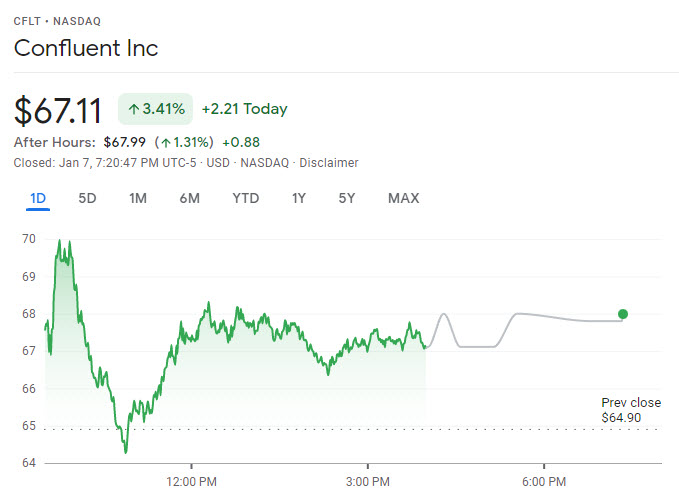The height and width of the screenshot is (499, 679).
Task: Click the 70 price axis label
Action: (x=29, y=239)
